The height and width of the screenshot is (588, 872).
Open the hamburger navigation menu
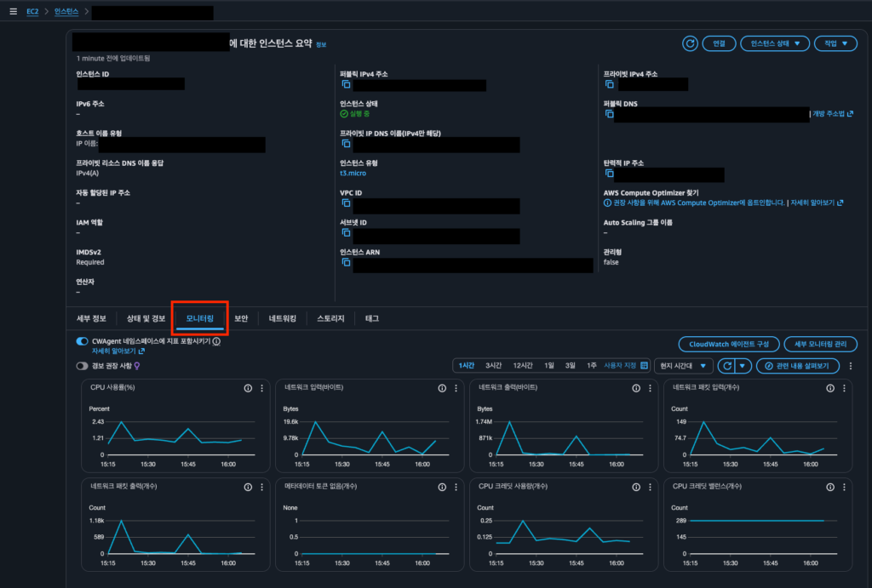13,12
